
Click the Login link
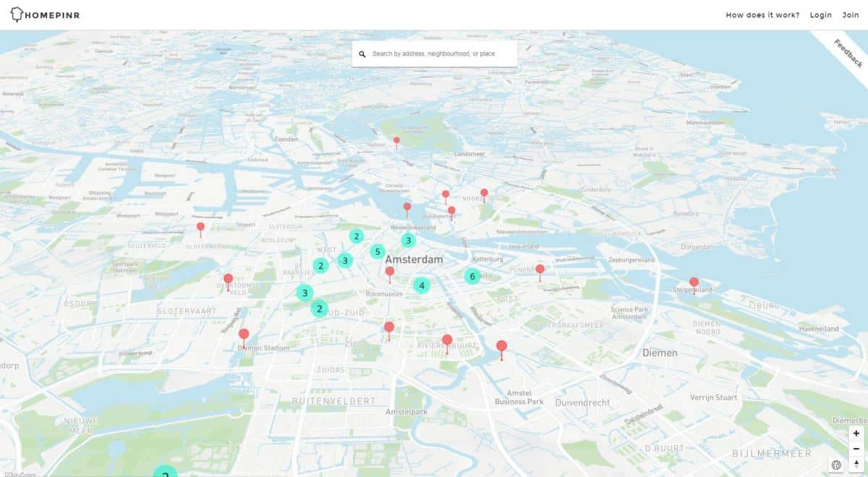820,15
